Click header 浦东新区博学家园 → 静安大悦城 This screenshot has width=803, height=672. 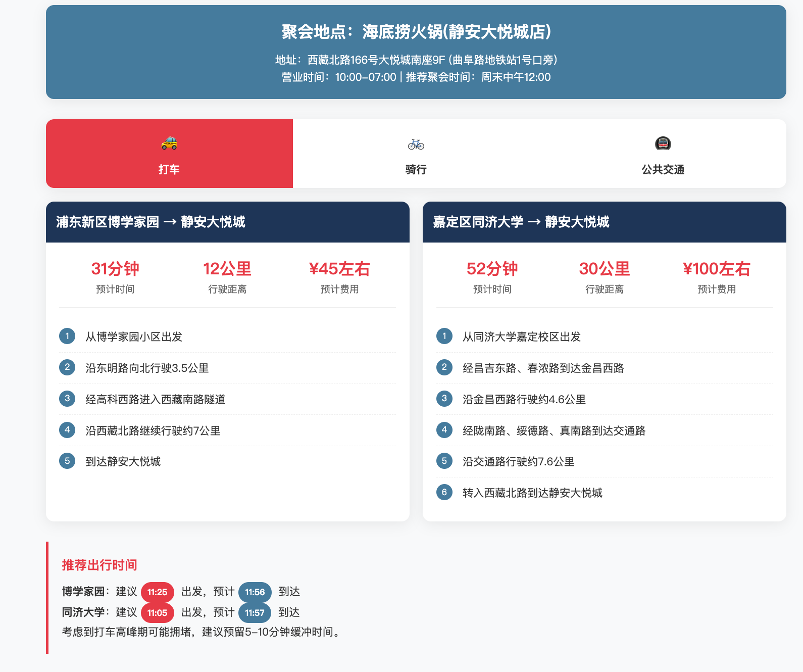click(228, 222)
